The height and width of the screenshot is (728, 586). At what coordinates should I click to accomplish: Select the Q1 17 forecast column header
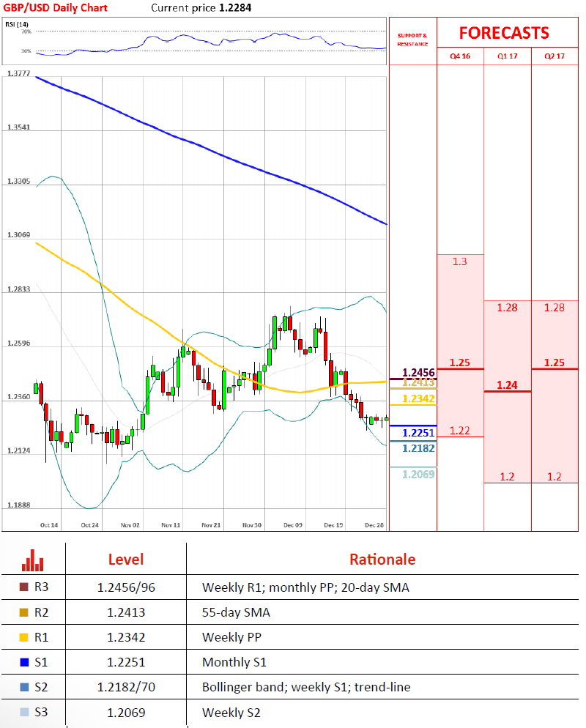tap(507, 56)
